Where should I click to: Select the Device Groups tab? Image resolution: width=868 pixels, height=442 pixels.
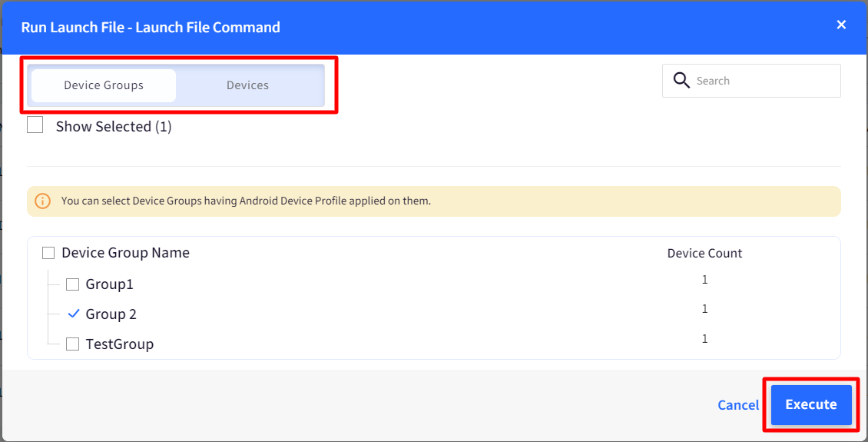click(104, 85)
